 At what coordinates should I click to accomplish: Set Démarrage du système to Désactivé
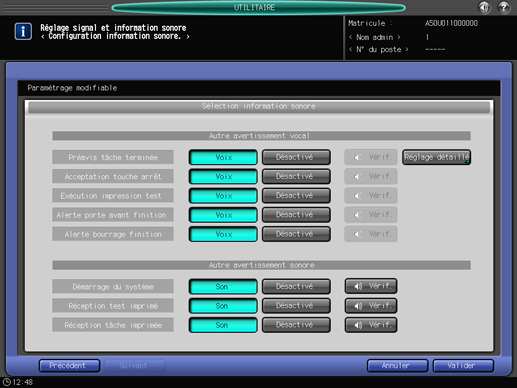point(296,286)
